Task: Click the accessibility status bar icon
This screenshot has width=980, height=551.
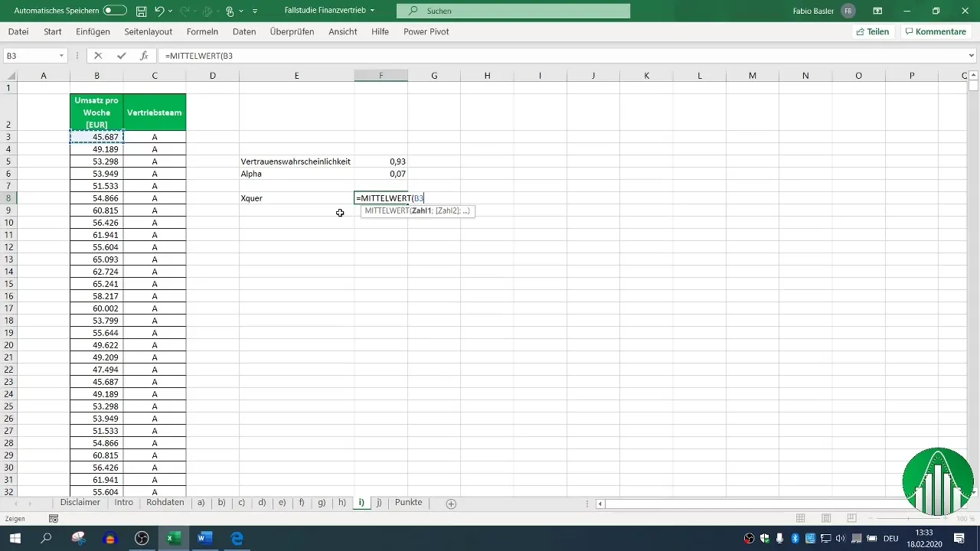Action: click(54, 519)
